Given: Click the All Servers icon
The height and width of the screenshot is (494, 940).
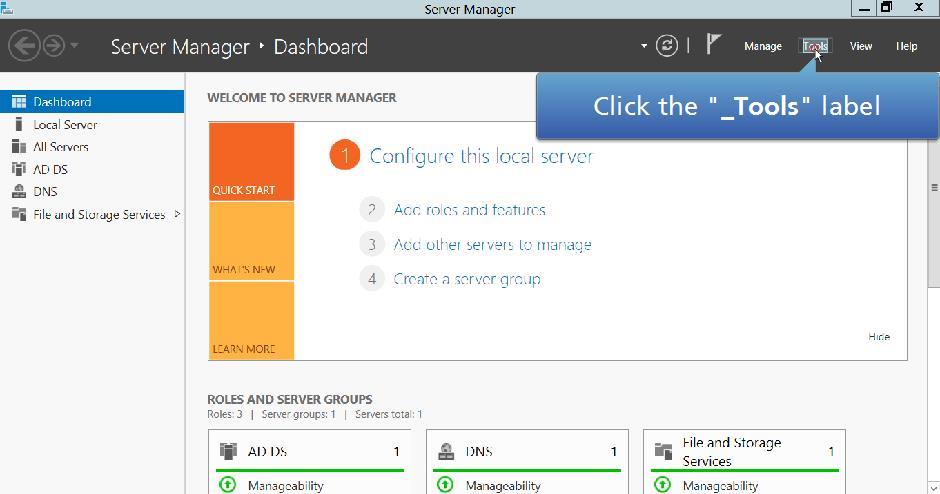Looking at the screenshot, I should click(19, 147).
